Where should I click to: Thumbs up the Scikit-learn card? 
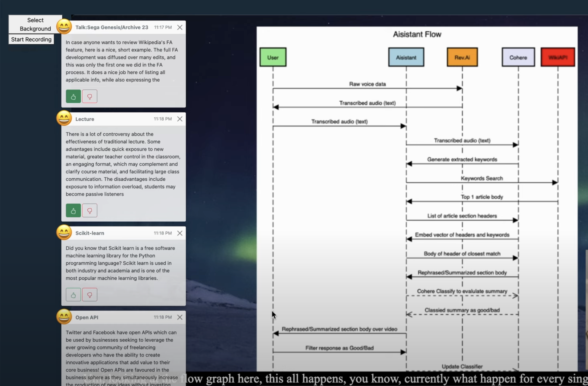[x=73, y=294]
